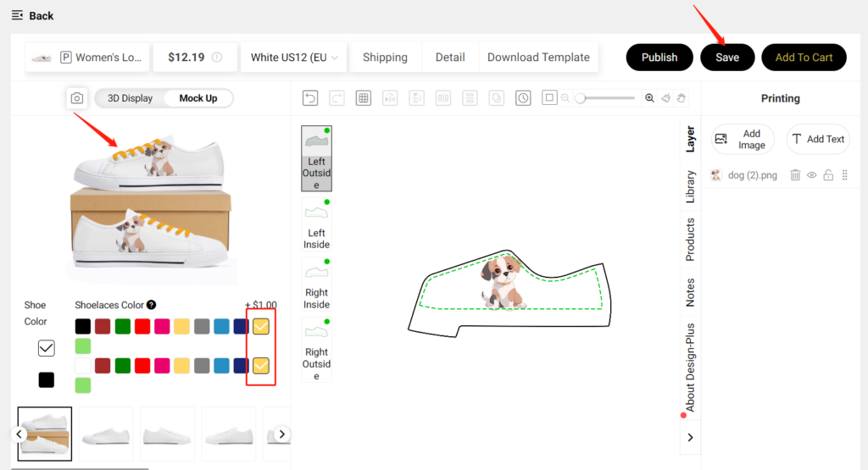Click the Add Text button
This screenshot has height=470, width=868.
pos(818,140)
